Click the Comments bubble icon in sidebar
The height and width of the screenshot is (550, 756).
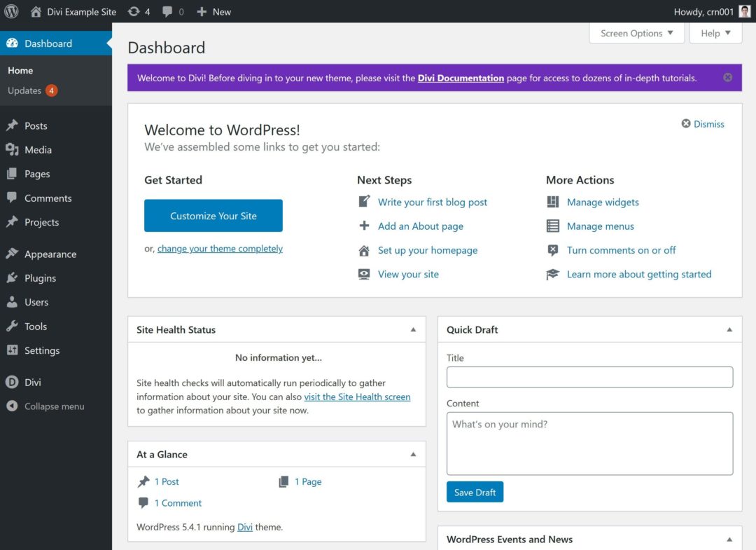12,198
